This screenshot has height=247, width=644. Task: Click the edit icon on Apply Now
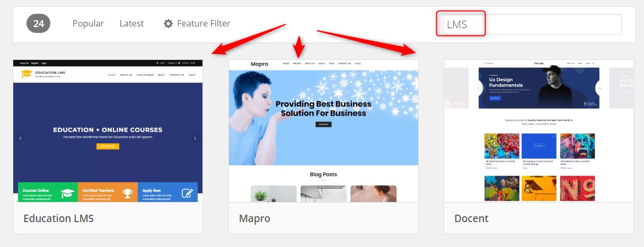[x=187, y=193]
